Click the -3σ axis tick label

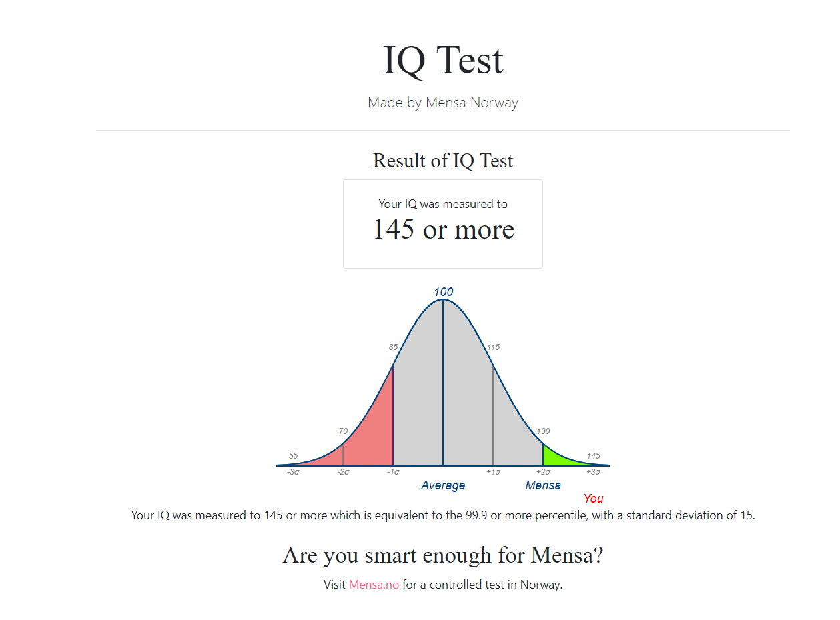pos(293,472)
